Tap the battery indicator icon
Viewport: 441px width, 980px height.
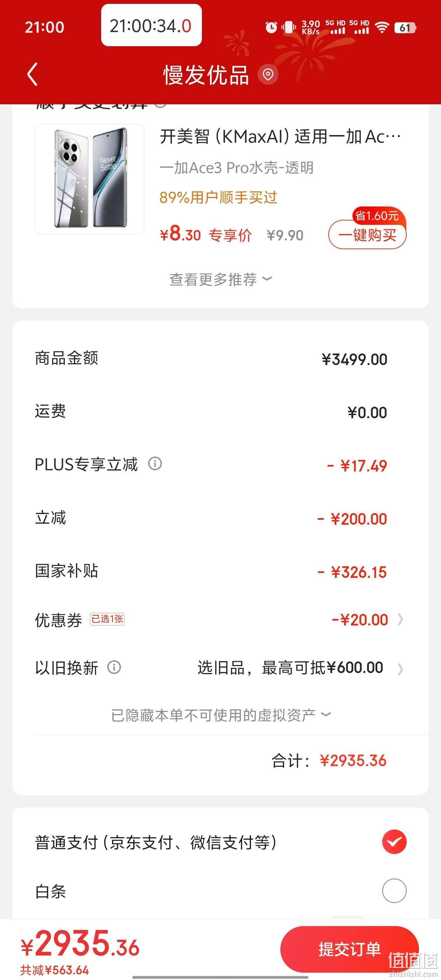click(x=405, y=27)
